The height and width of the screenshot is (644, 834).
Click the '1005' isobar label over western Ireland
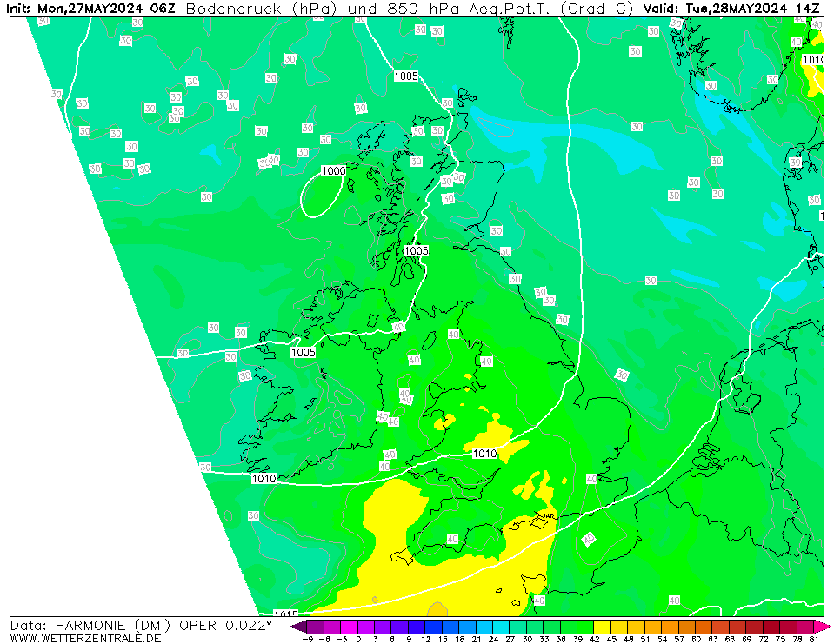pos(304,352)
